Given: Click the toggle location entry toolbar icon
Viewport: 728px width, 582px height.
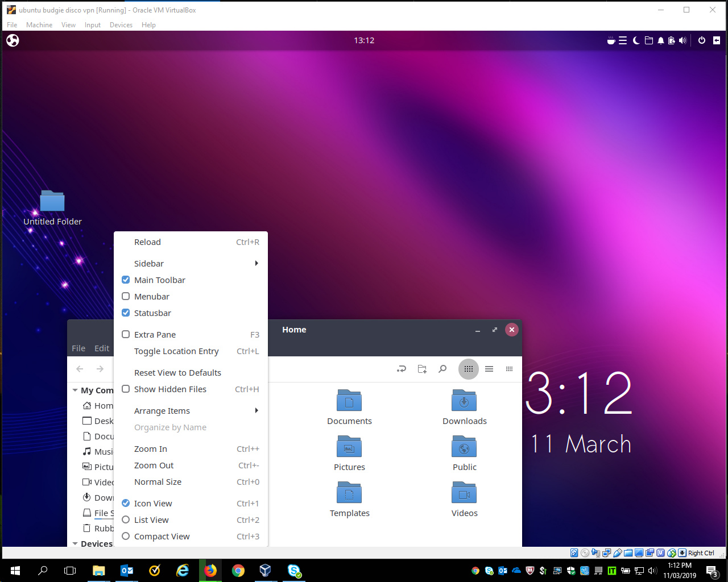Looking at the screenshot, I should tap(402, 369).
